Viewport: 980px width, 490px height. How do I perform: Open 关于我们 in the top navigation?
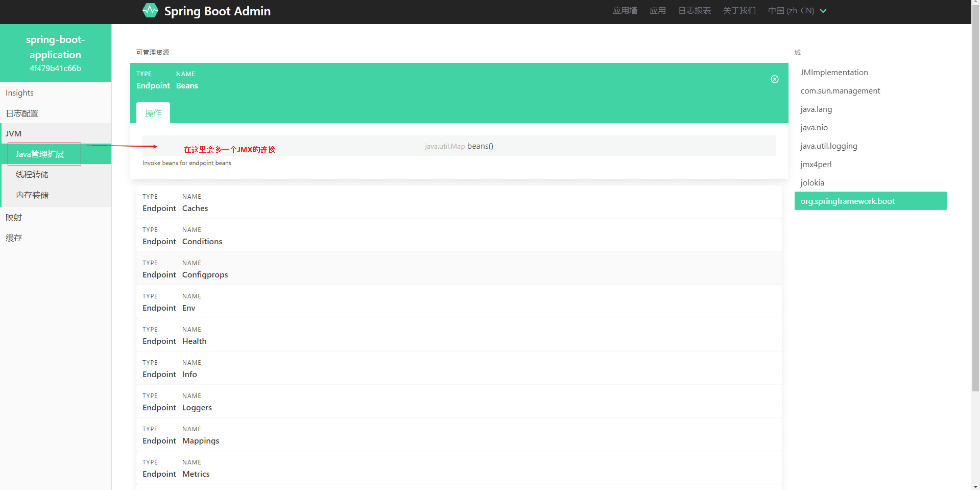[x=739, y=11]
